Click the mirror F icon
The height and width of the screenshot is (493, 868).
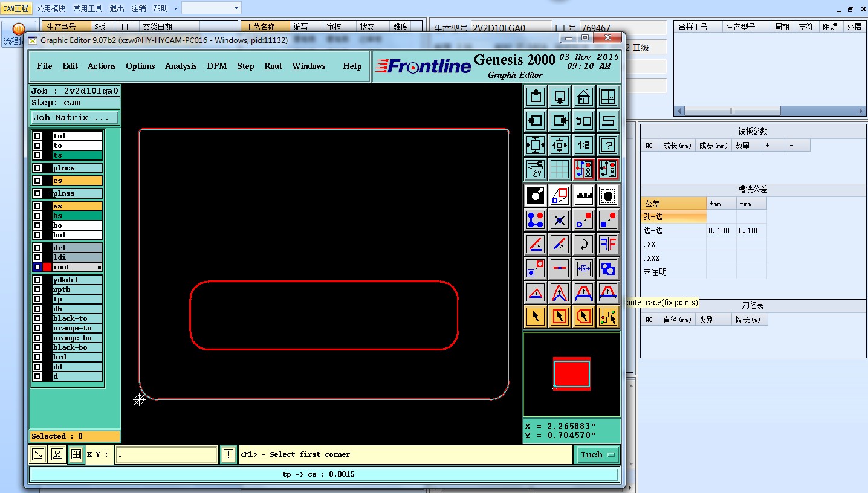607,244
